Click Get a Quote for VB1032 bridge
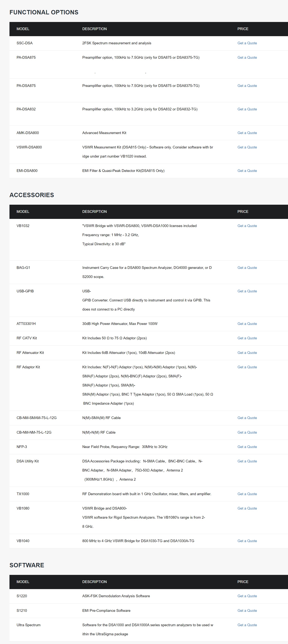The width and height of the screenshot is (288, 644). coord(247,226)
